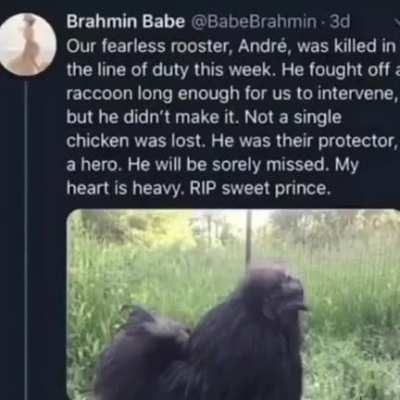The width and height of the screenshot is (400, 400).
Task: Expand the tweet options chevron menu
Action: coord(396,22)
